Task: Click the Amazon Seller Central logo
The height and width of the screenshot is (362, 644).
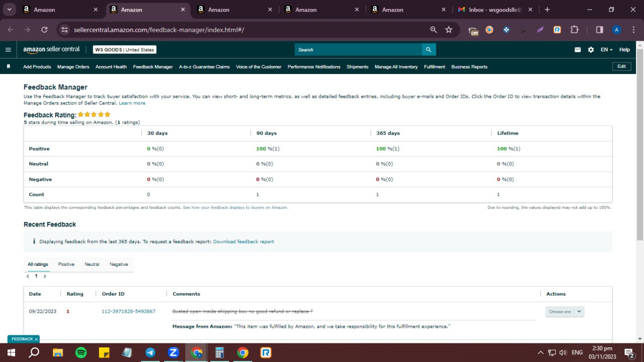Action: [x=51, y=49]
